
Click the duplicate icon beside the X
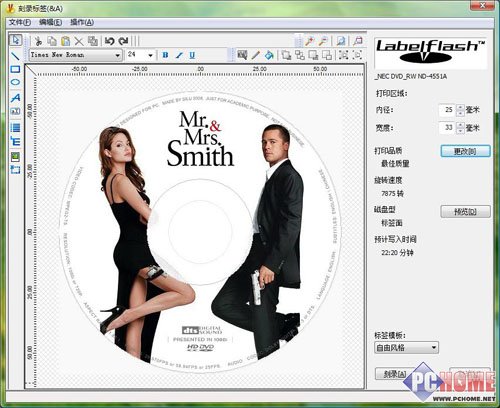93,41
